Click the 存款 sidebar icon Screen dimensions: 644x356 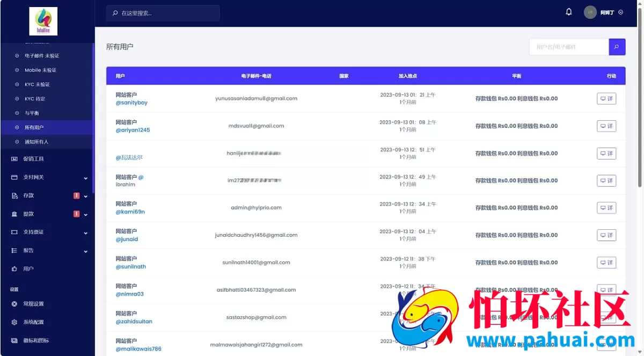coord(14,195)
